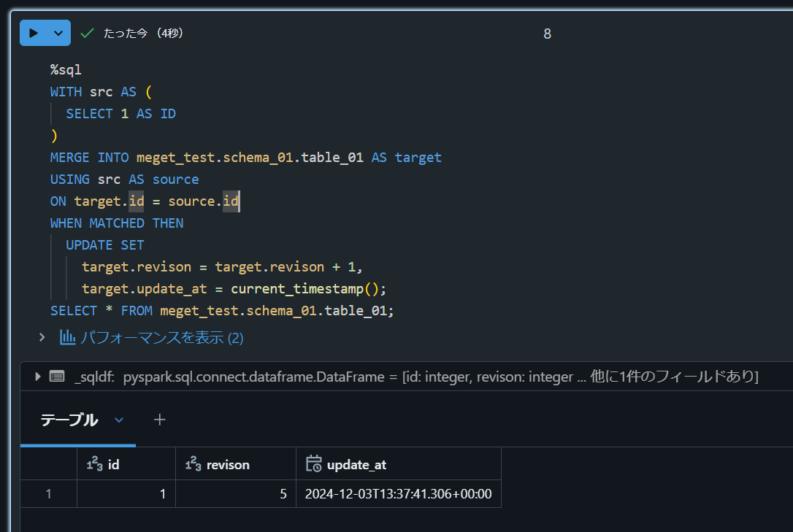Screen dimensions: 793x532
Task: Click the MERGE INTO meget_test.schema_01.table_01 line
Action: (x=246, y=158)
